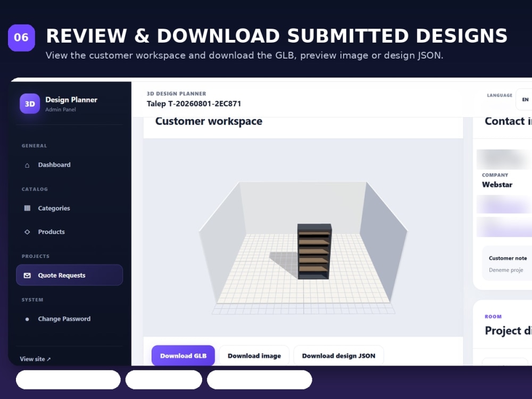Open the Dashboard menu item
The image size is (532, 399).
point(69,165)
